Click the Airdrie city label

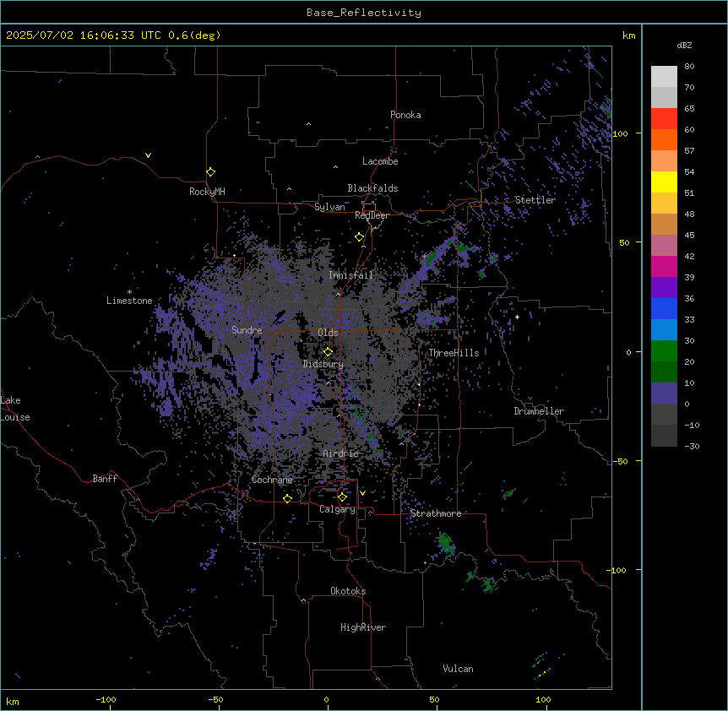pos(340,453)
